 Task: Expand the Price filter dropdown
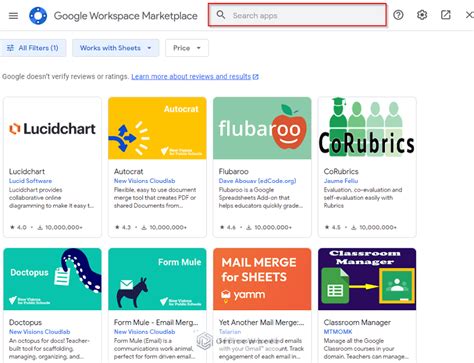pos(187,48)
